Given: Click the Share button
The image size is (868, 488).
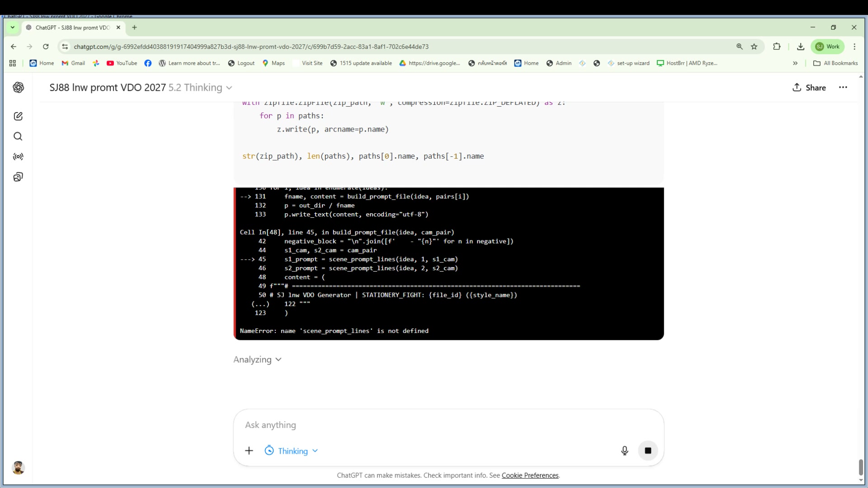Looking at the screenshot, I should point(809,88).
